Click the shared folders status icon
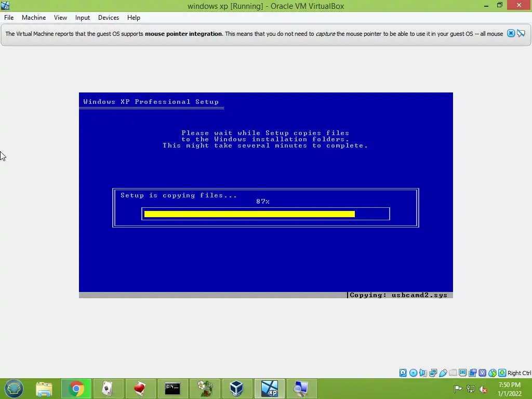The width and height of the screenshot is (532, 399). tap(453, 373)
